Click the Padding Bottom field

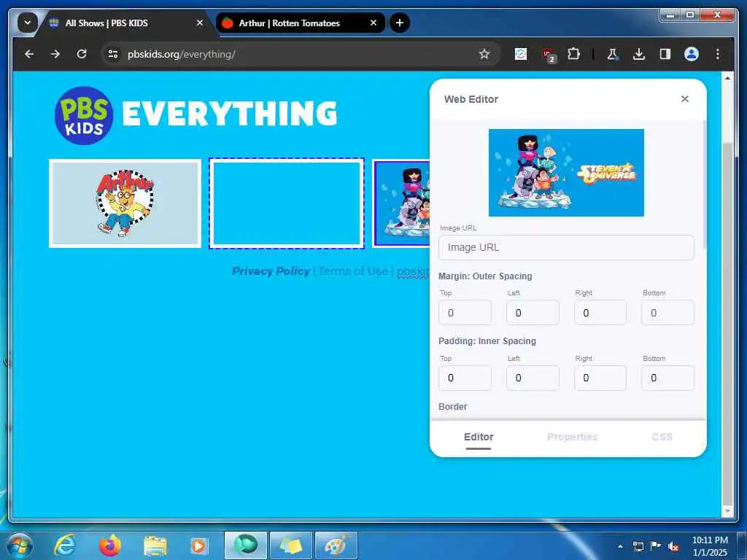667,378
